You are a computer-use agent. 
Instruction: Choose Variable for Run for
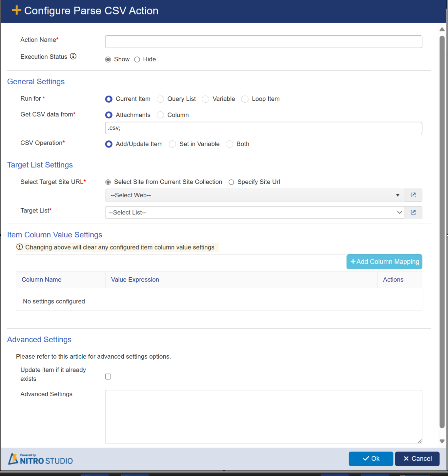(205, 99)
